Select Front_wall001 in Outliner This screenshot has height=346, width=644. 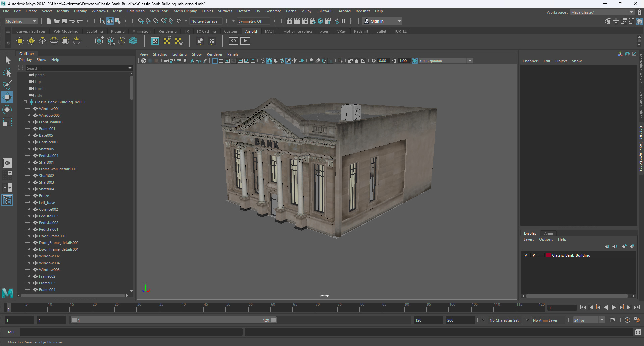(51, 122)
